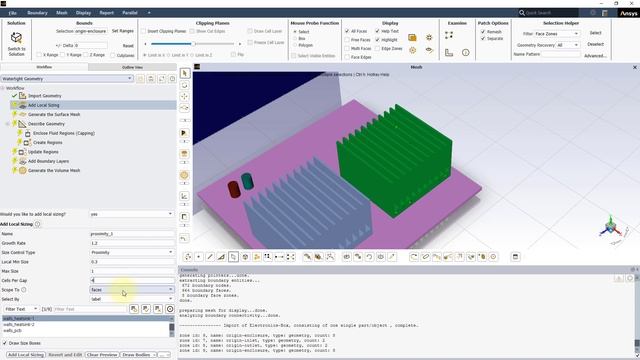Click the Clear Preview button

tap(102, 355)
